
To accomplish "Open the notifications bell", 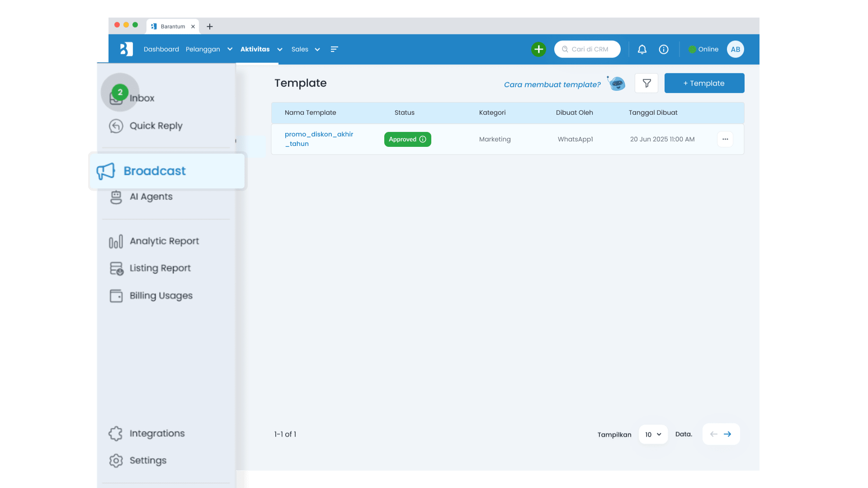I will (642, 49).
